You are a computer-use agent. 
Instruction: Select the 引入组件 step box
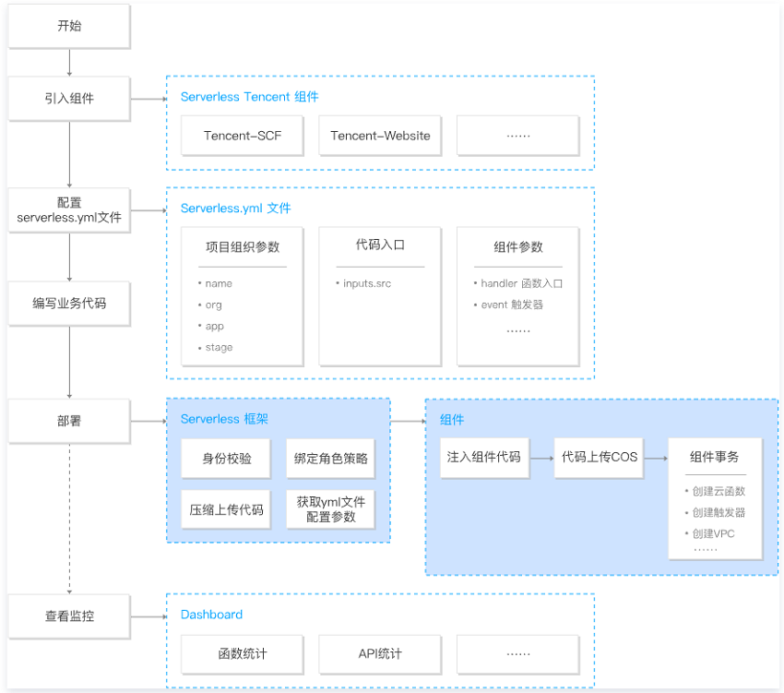click(69, 99)
